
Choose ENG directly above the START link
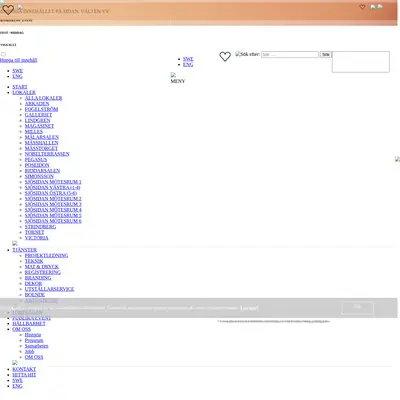(x=17, y=76)
